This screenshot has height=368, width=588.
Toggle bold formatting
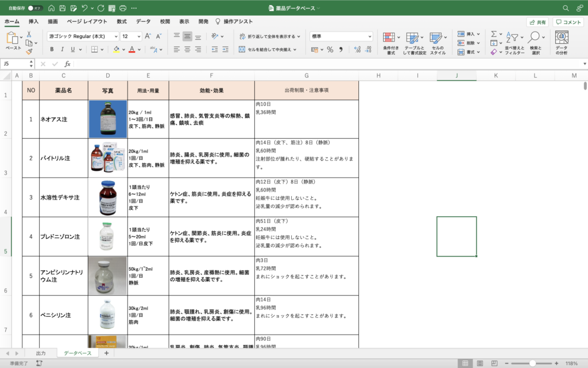52,50
